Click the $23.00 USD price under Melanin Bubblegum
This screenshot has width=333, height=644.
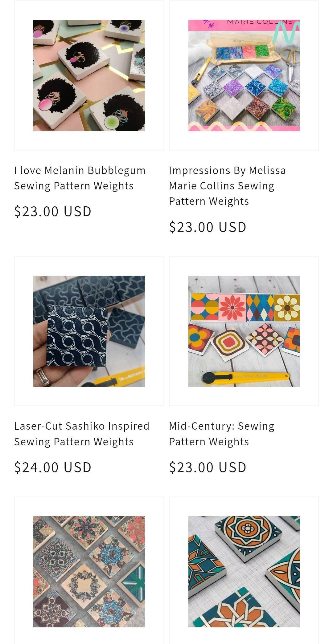pos(53,212)
